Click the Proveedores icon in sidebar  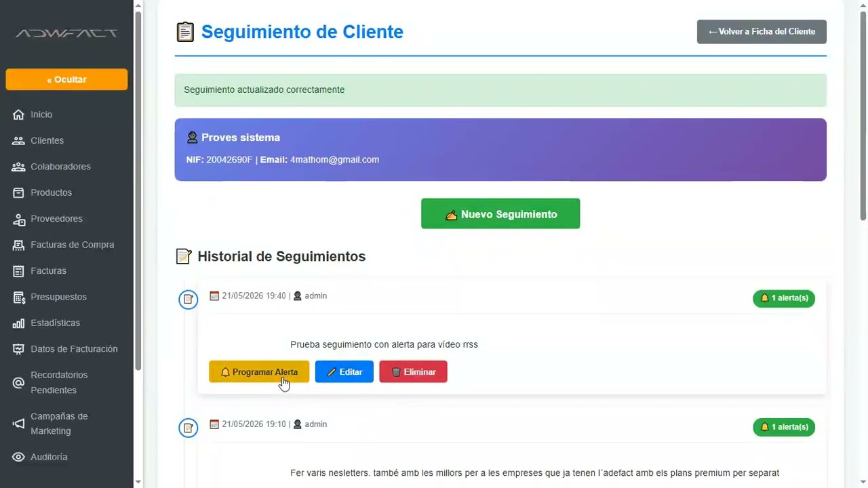tap(18, 219)
